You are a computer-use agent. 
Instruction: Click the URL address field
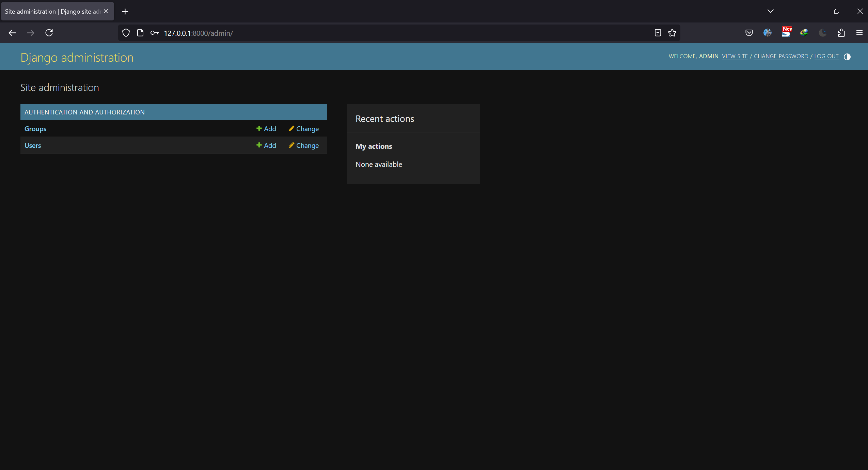coord(375,33)
